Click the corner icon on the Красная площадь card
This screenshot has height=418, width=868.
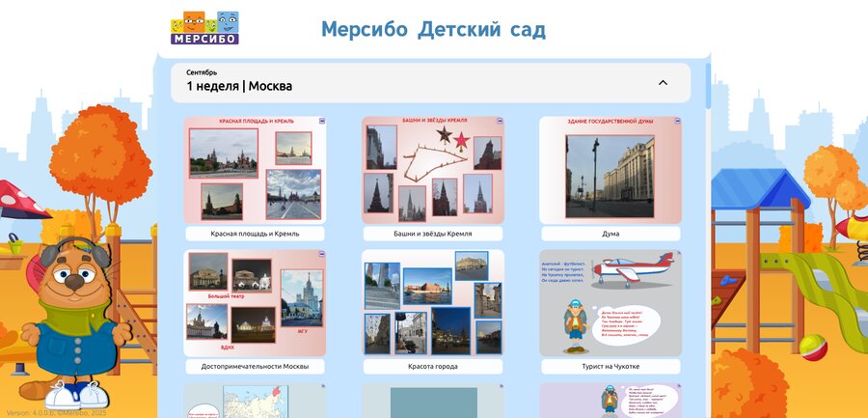point(321,121)
